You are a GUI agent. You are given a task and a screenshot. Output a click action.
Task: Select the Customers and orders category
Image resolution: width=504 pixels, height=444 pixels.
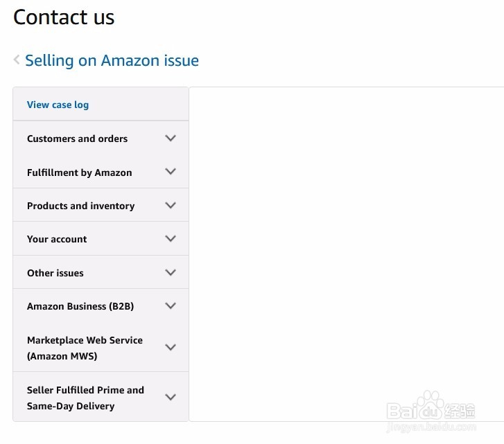pyautogui.click(x=77, y=139)
